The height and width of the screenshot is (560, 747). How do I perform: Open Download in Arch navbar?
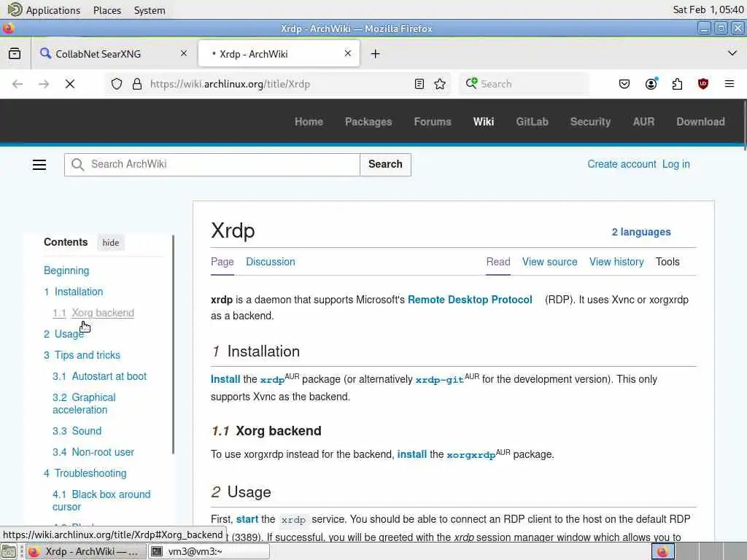tap(700, 122)
